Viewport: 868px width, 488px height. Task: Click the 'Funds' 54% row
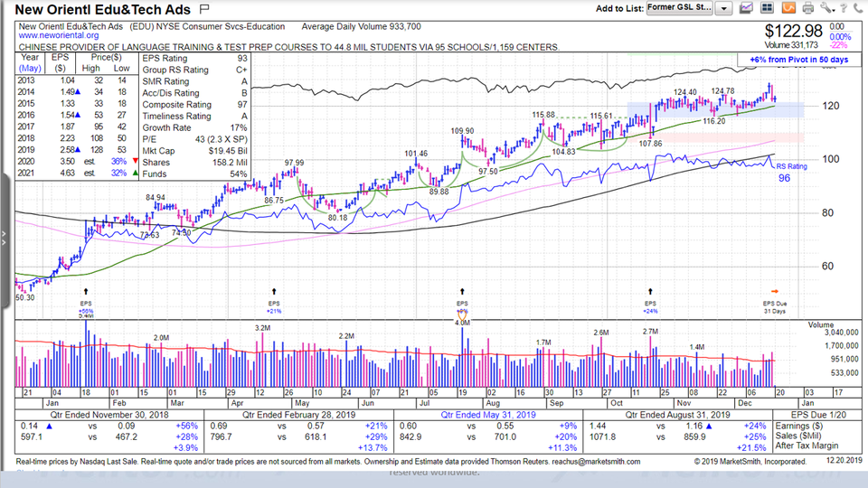tap(195, 174)
